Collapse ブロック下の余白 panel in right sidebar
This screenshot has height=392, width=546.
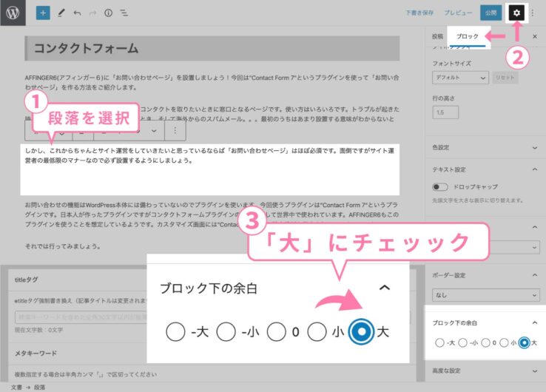[485, 322]
